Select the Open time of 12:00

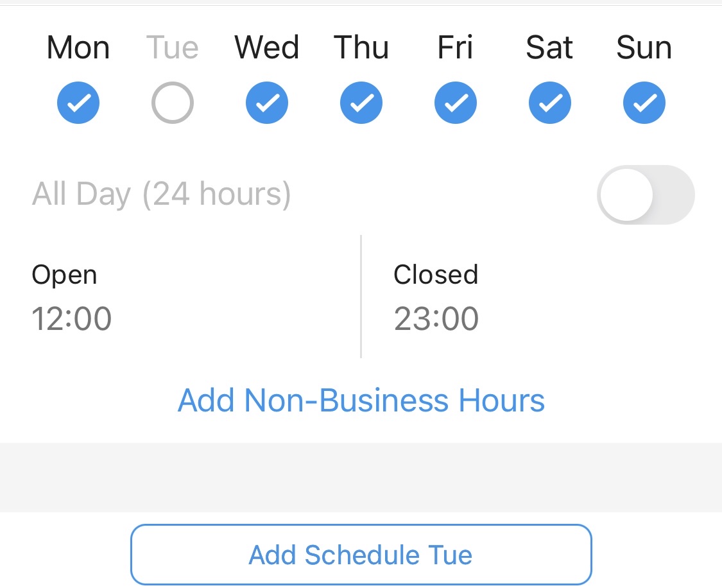(x=72, y=318)
